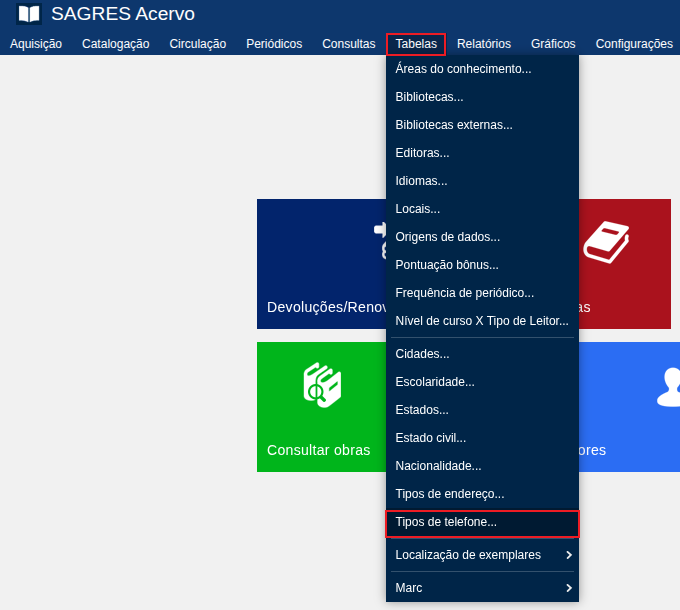Click the green Consultar obras book icon
This screenshot has height=610, width=680.
click(x=322, y=384)
